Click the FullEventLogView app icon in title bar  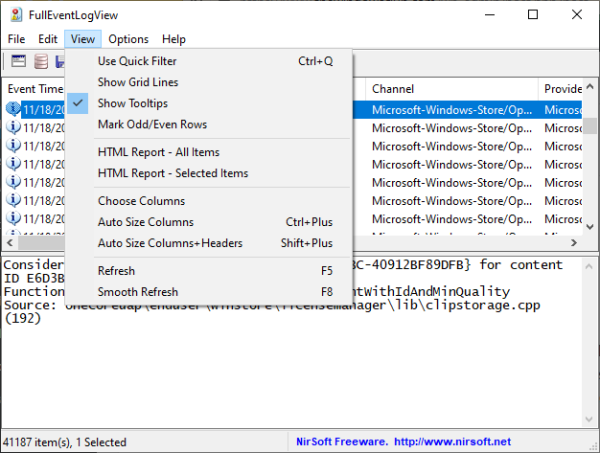15,15
